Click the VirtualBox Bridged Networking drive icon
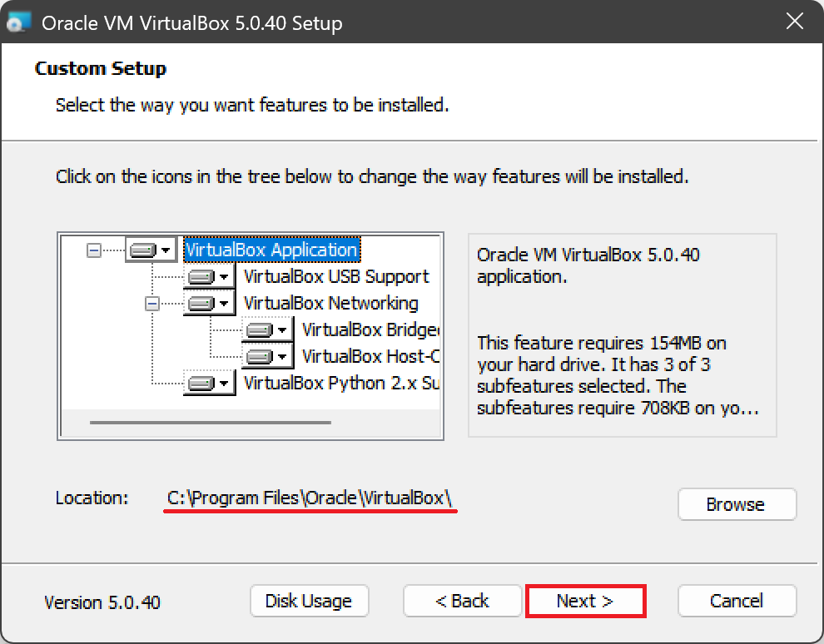This screenshot has width=824, height=644. pos(261,330)
